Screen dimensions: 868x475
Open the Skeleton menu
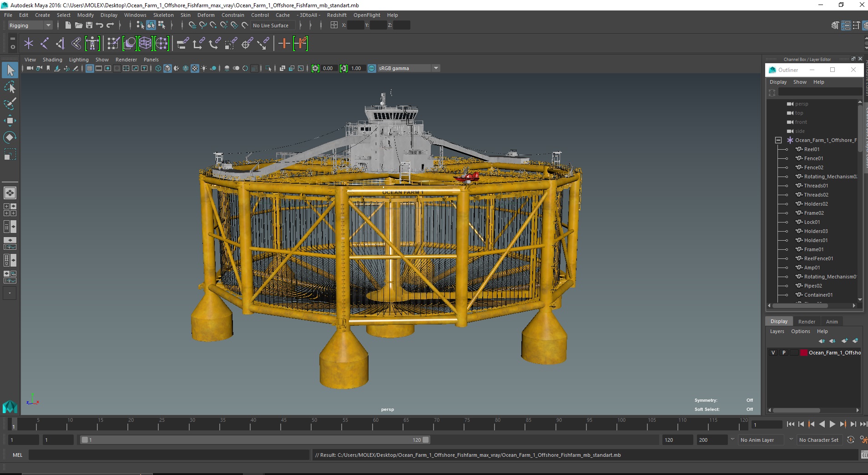point(163,15)
